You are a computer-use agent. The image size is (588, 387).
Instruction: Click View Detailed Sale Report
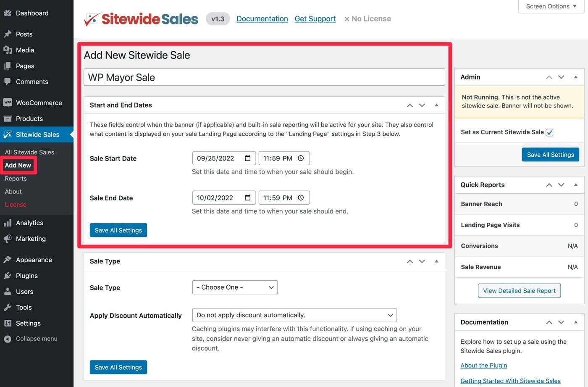[519, 290]
